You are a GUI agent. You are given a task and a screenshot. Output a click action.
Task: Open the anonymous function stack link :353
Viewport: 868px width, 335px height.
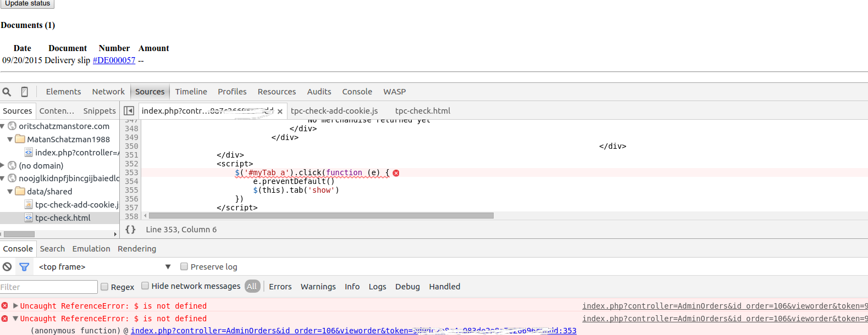point(353,331)
